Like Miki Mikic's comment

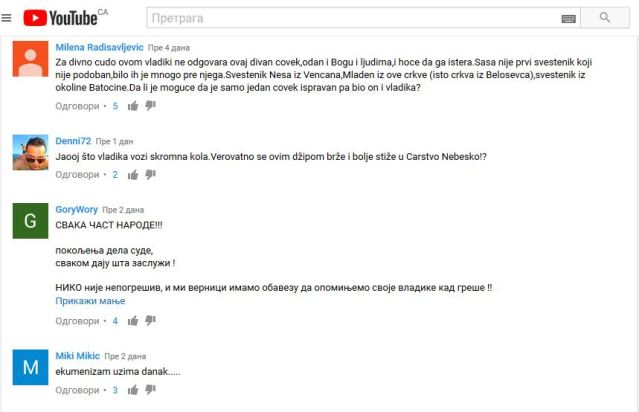[133, 390]
